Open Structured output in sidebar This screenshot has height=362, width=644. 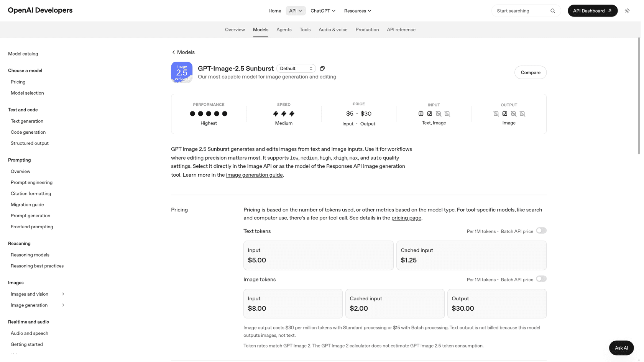coord(30,143)
